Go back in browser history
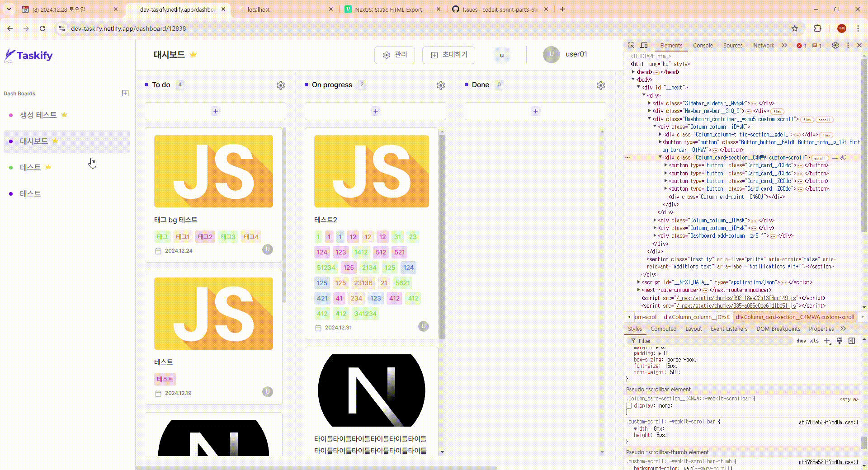868x470 pixels. point(10,28)
